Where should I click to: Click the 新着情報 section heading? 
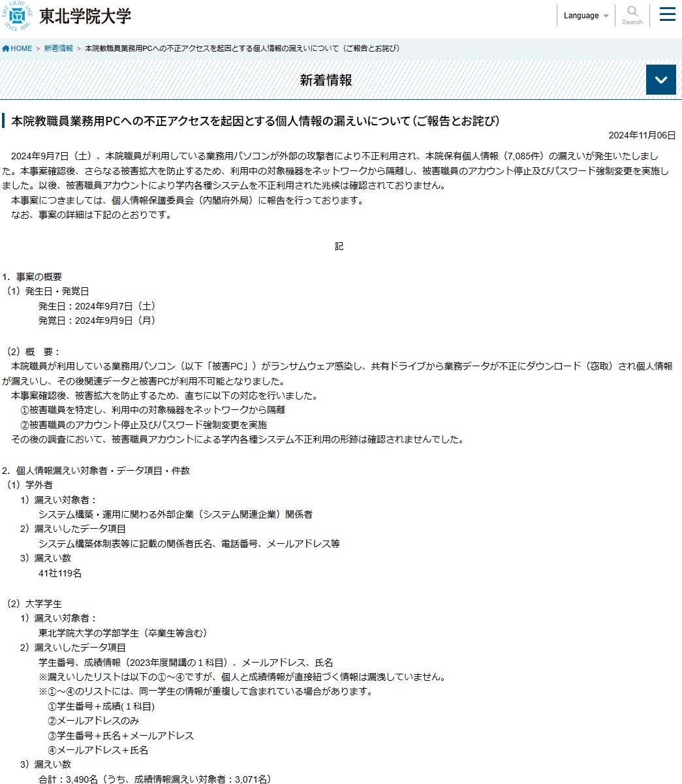pos(326,80)
